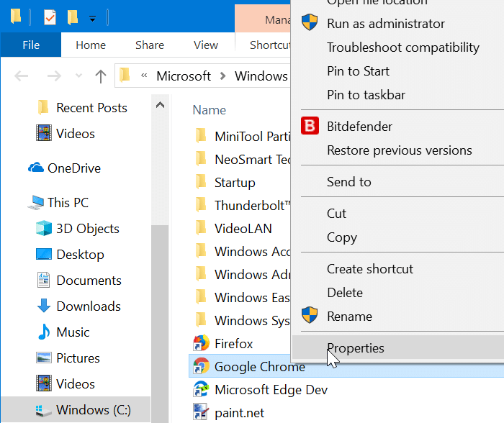Click the filmstrip icon beside Videos under Recent Posts
This screenshot has height=423, width=504.
(44, 133)
